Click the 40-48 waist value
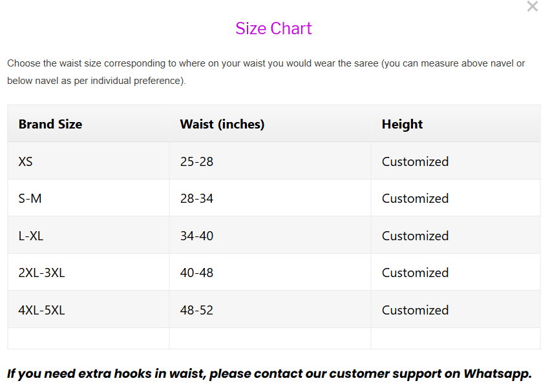This screenshot has height=392, width=550. [196, 273]
